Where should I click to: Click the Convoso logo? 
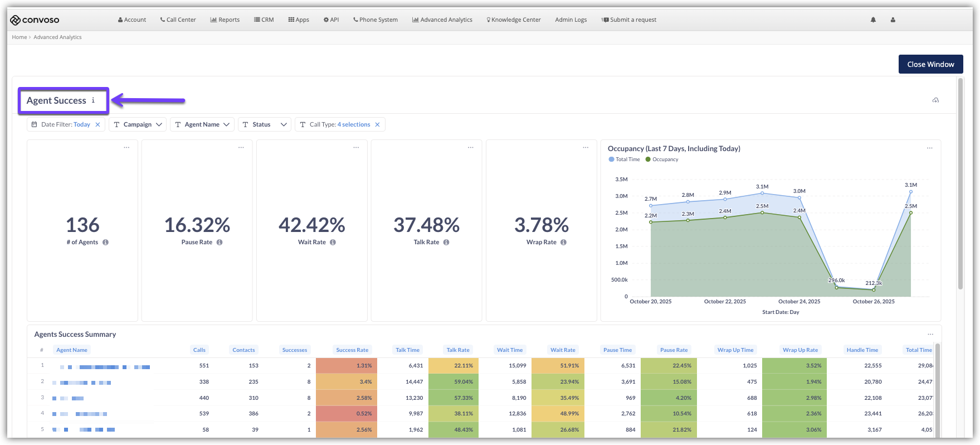click(x=35, y=20)
